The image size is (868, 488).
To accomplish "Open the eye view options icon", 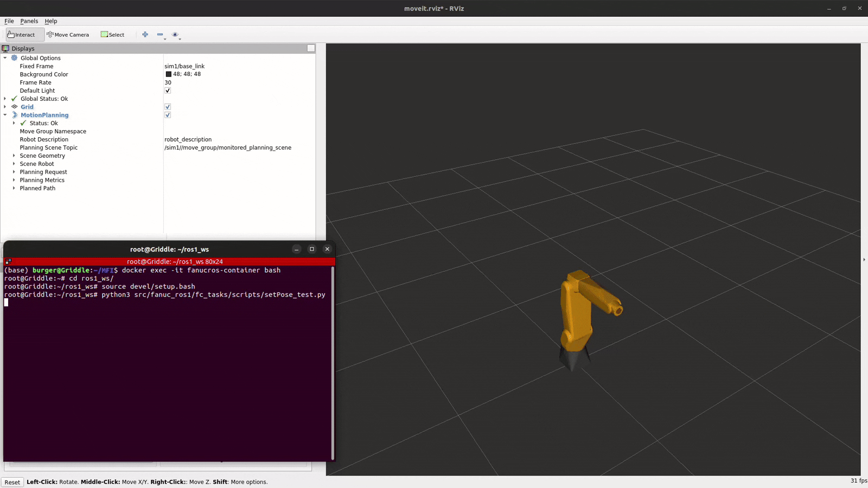I will [175, 35].
